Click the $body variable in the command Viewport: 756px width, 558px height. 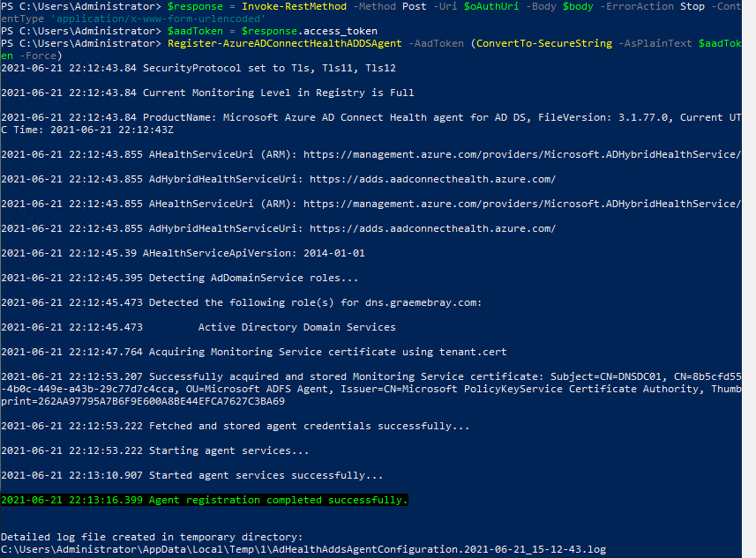click(578, 6)
